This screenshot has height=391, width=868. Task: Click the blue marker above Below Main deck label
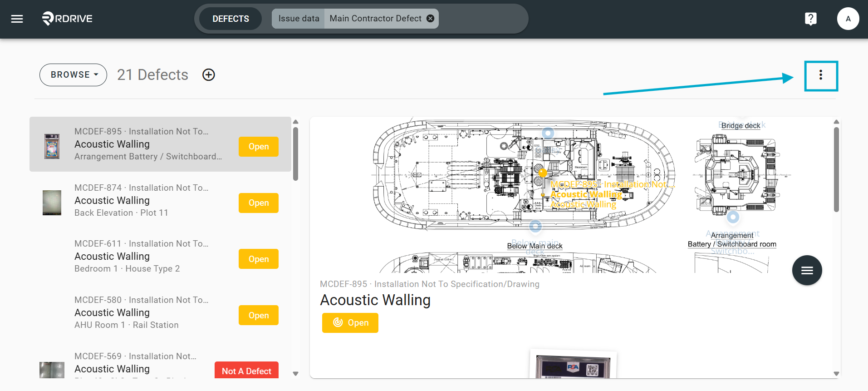point(535,226)
